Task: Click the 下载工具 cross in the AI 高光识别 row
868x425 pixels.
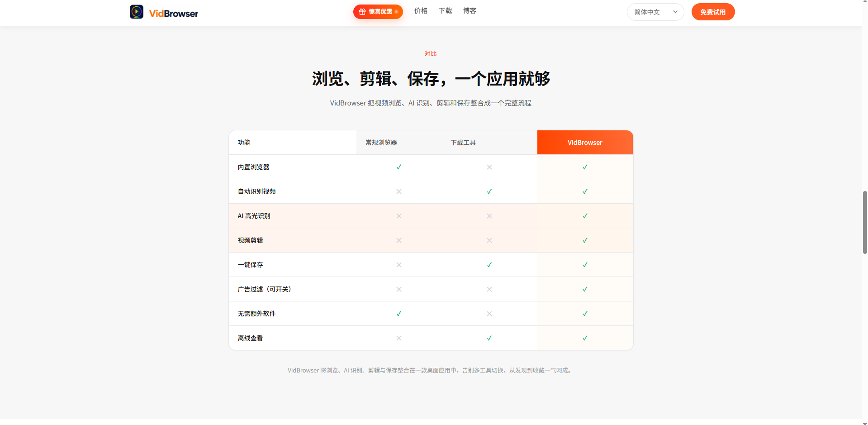Action: pos(489,216)
